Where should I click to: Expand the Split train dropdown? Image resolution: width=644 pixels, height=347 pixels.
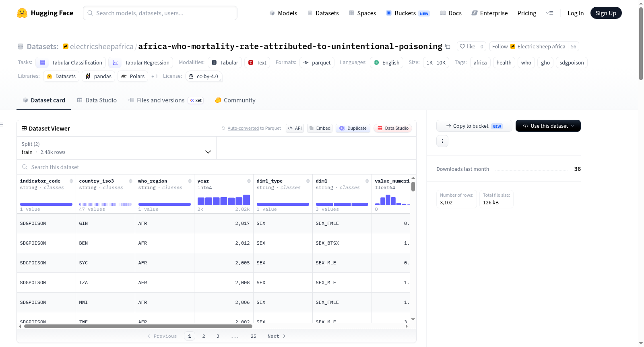[x=116, y=148]
